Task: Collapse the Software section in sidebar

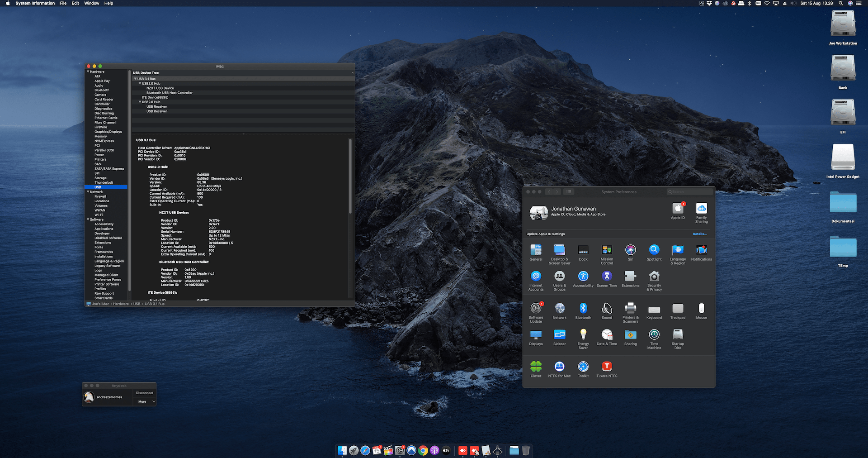Action: pyautogui.click(x=88, y=219)
